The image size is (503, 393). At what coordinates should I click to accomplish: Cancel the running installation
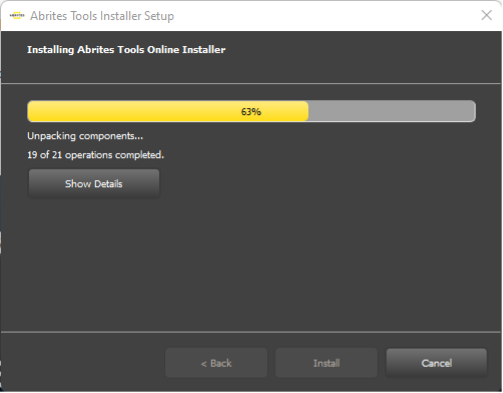pyautogui.click(x=436, y=363)
